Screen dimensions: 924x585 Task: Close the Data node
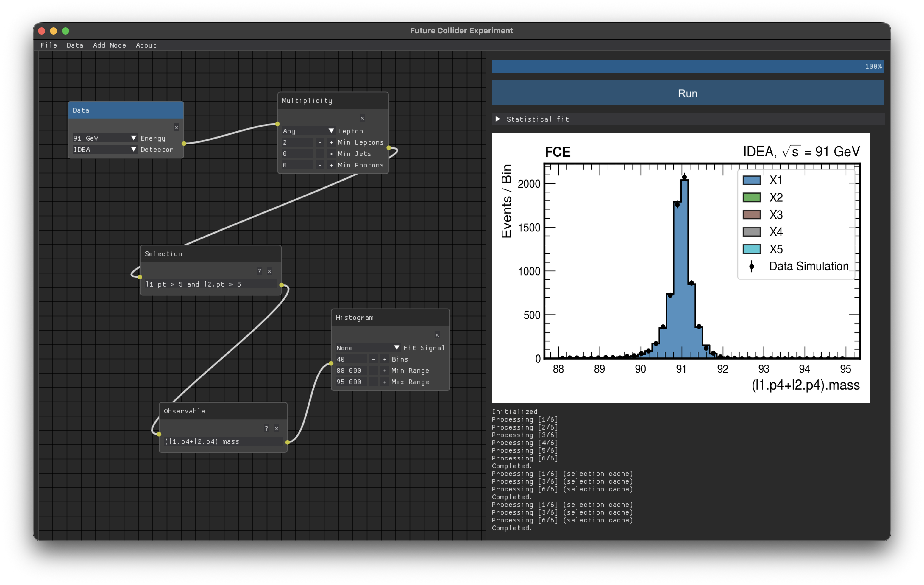177,128
